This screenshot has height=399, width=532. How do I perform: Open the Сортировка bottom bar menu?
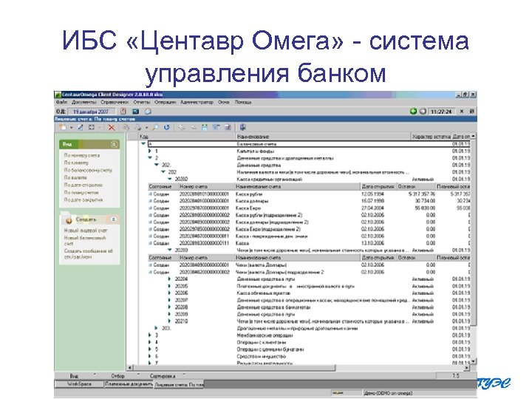point(163,376)
